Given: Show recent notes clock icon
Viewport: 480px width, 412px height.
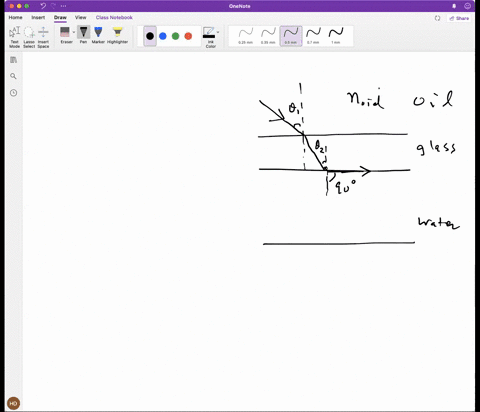Looking at the screenshot, I should click(13, 93).
